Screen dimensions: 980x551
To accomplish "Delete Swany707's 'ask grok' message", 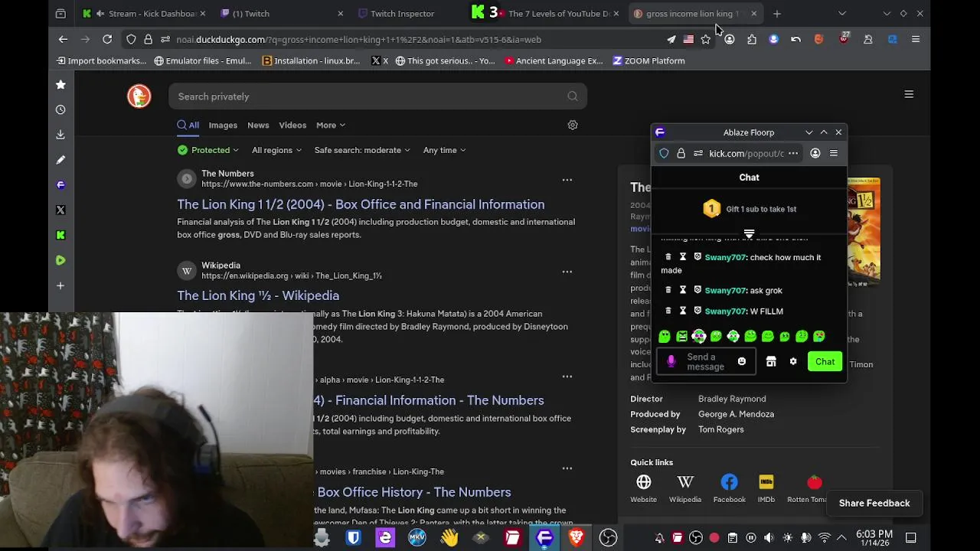I will coord(668,290).
